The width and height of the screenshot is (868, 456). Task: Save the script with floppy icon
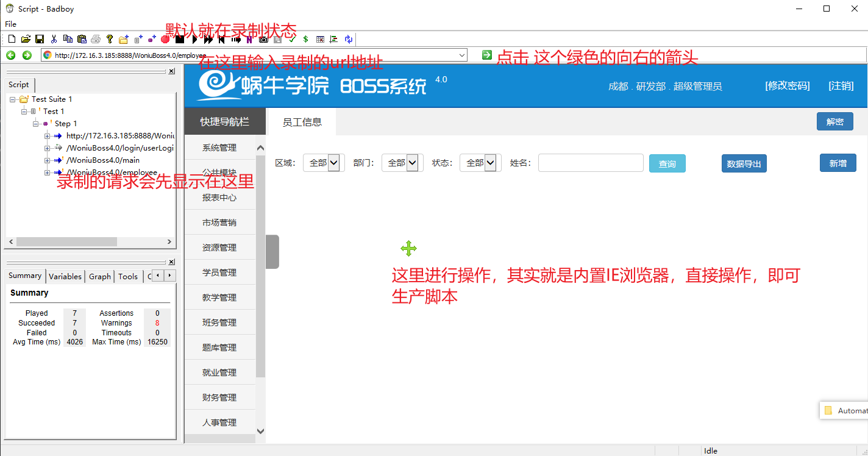coord(40,39)
